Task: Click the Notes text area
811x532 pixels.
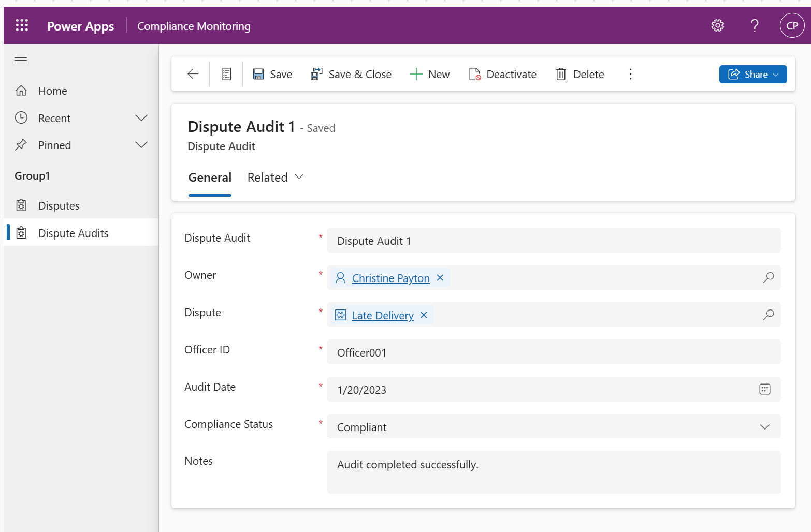Action: click(518, 471)
